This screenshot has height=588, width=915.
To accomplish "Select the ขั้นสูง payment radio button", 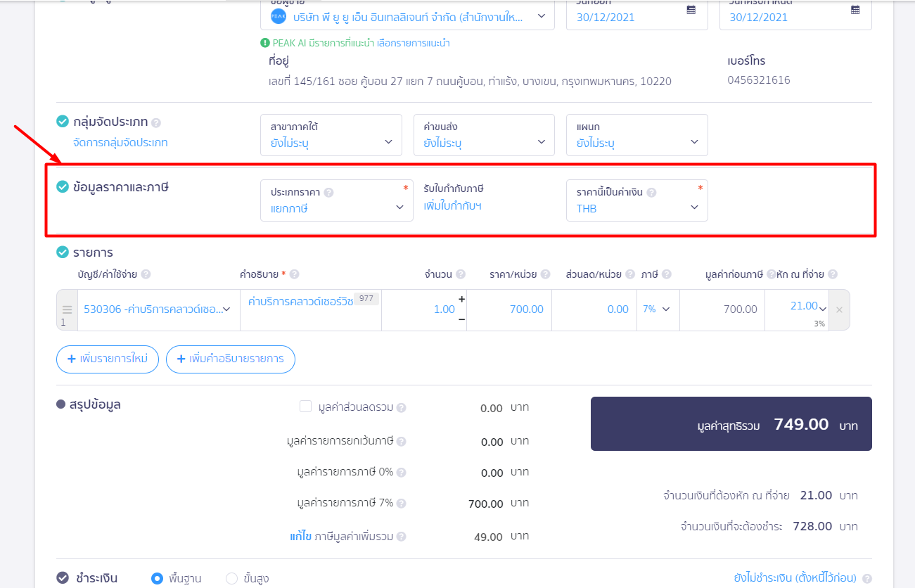I will [232, 578].
